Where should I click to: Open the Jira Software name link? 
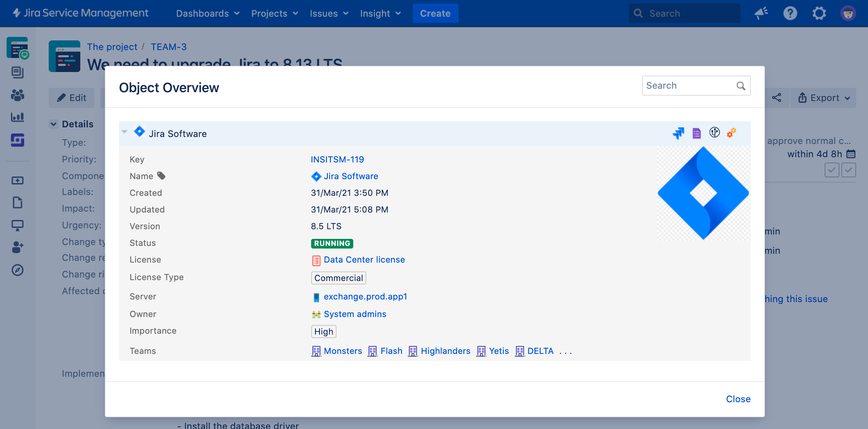tap(351, 176)
